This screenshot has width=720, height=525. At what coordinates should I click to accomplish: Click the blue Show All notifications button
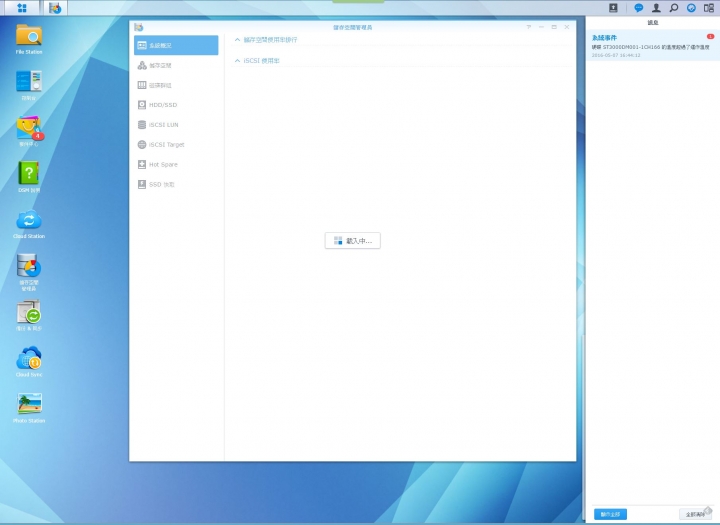pyautogui.click(x=610, y=514)
